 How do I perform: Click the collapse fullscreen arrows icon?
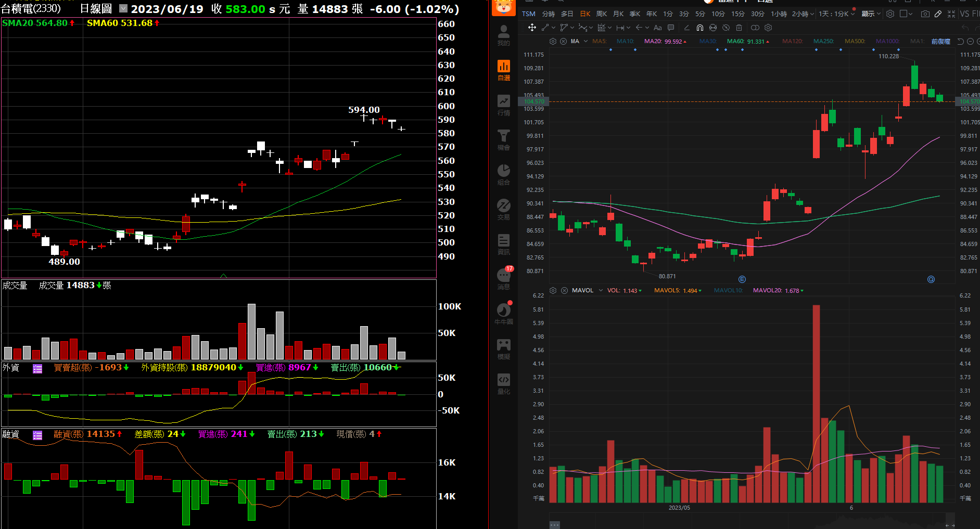(951, 14)
